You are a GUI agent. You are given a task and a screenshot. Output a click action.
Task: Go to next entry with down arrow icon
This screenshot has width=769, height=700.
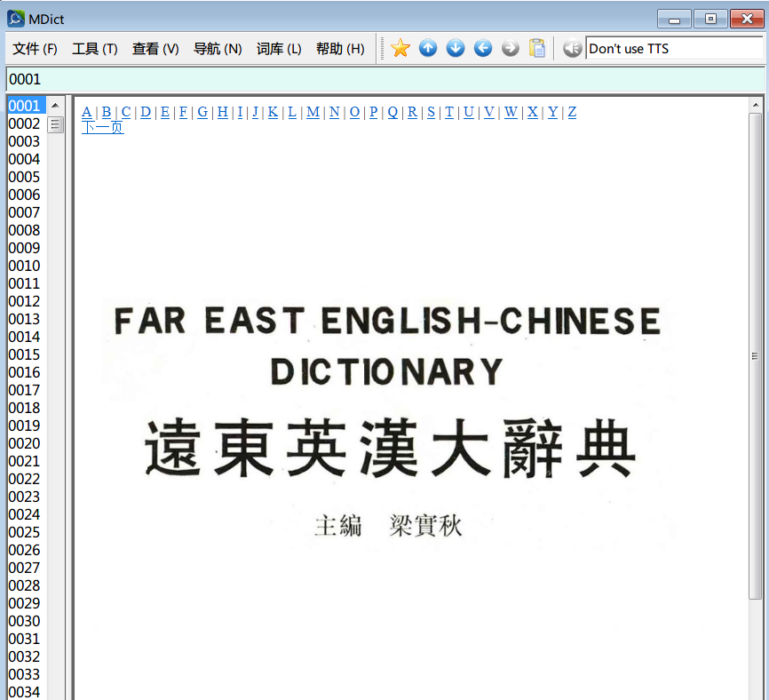tap(456, 48)
